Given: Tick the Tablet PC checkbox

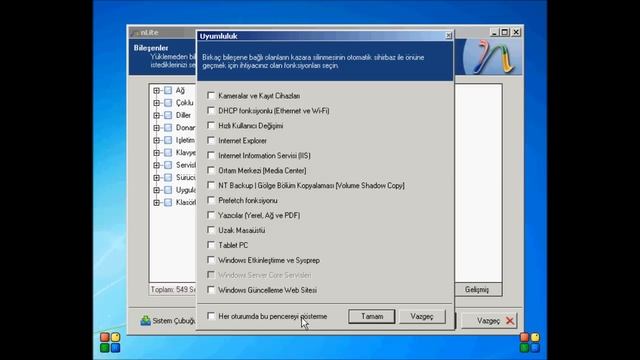Looking at the screenshot, I should (211, 245).
